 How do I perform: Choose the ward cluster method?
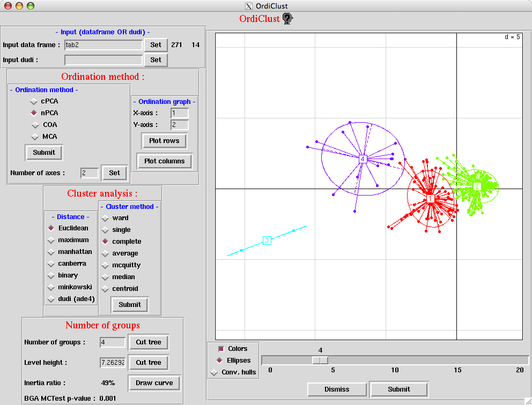tap(106, 218)
